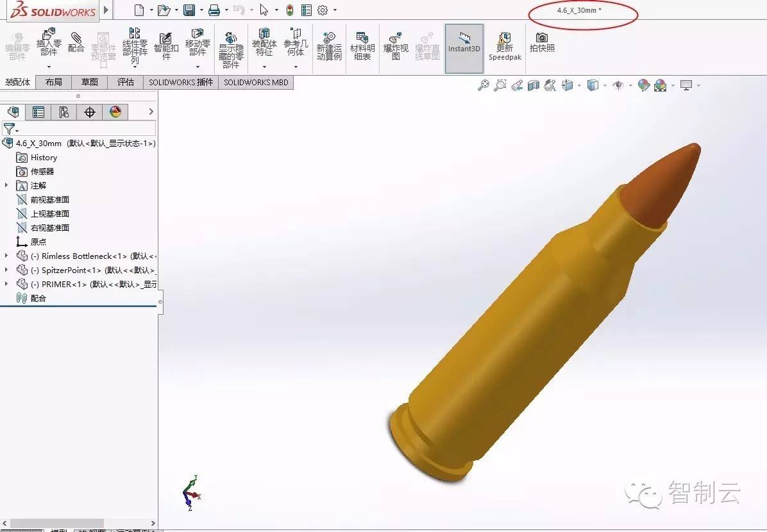Click Exploded View (爆炸视图)
The height and width of the screenshot is (532, 767).
point(396,46)
